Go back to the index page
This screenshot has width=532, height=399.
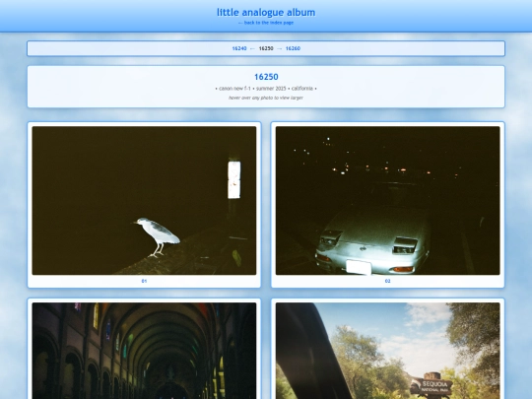click(266, 23)
